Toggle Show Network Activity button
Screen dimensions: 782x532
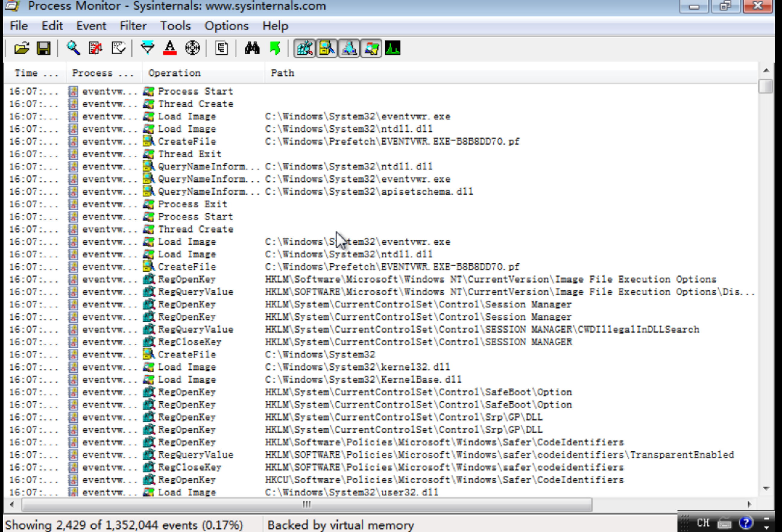click(x=349, y=49)
